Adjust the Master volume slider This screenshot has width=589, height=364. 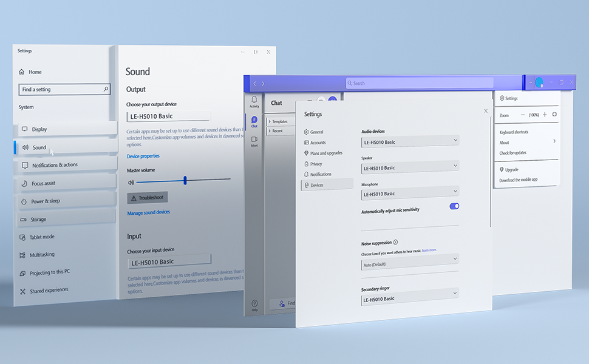pos(185,180)
